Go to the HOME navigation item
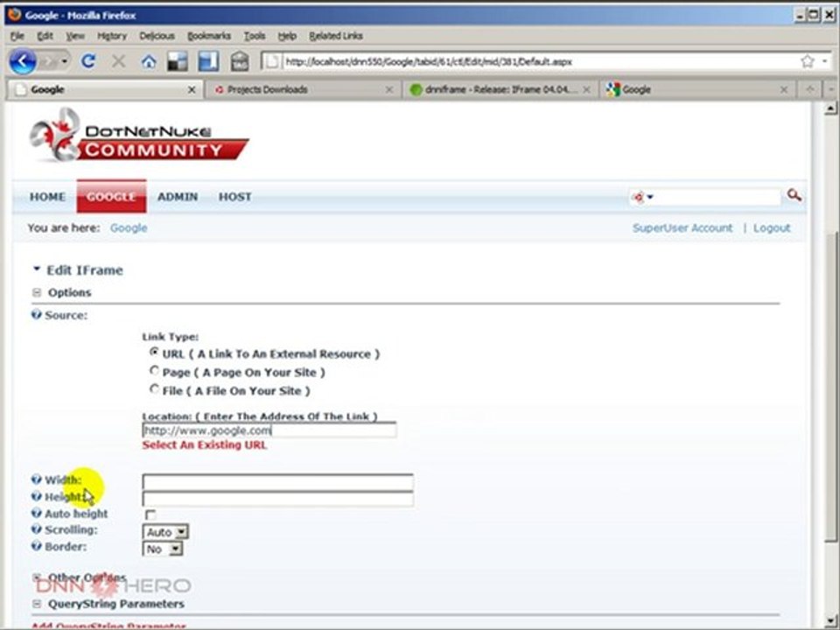Image resolution: width=840 pixels, height=630 pixels. click(47, 197)
